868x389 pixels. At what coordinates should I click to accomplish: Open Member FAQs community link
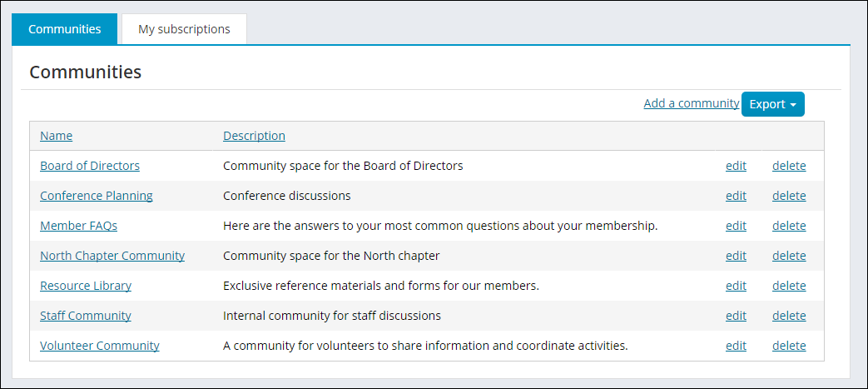coord(78,226)
